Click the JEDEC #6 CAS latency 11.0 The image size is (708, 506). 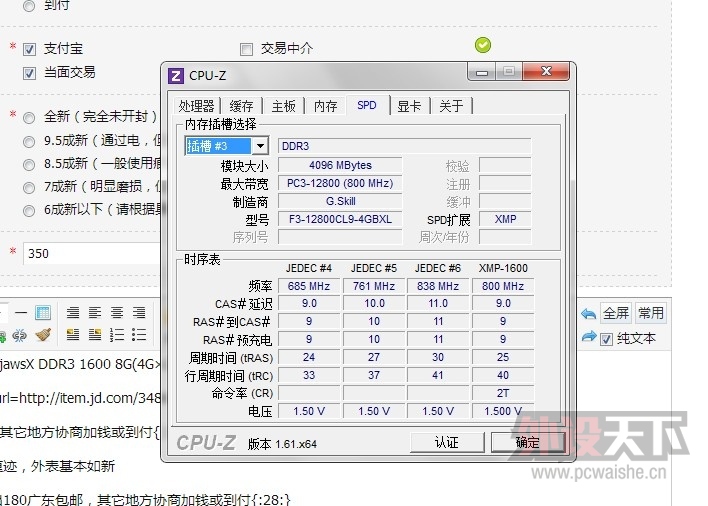coord(438,303)
